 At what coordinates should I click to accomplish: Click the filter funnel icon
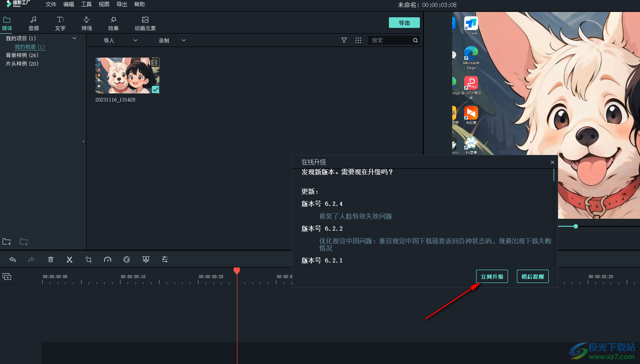(344, 40)
